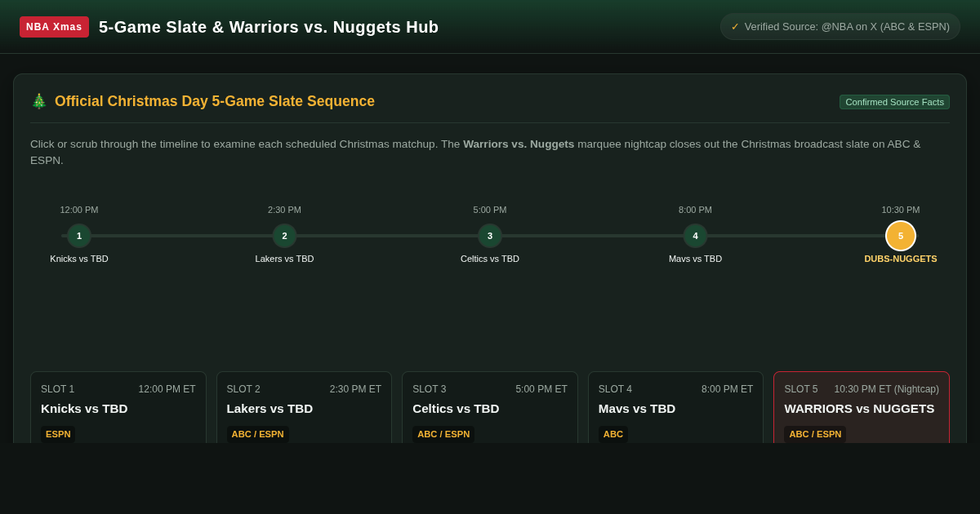
Task: Click the '2:30 PM ET' card time
Action: (x=355, y=389)
